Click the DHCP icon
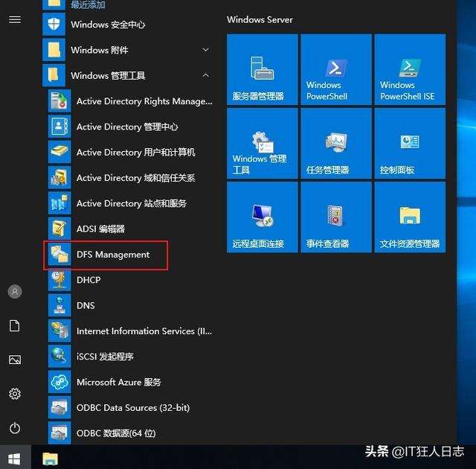This screenshot has height=469, width=476. (x=59, y=280)
